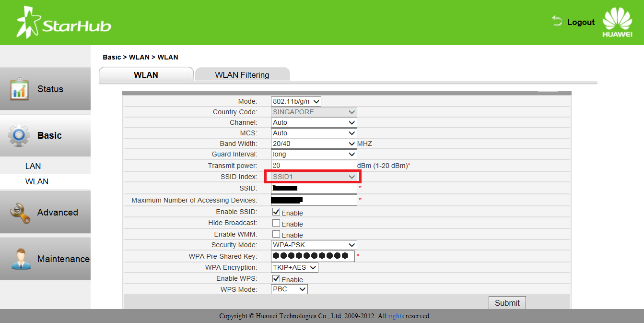The width and height of the screenshot is (644, 323).
Task: Enable the WMM checkbox
Action: point(276,234)
